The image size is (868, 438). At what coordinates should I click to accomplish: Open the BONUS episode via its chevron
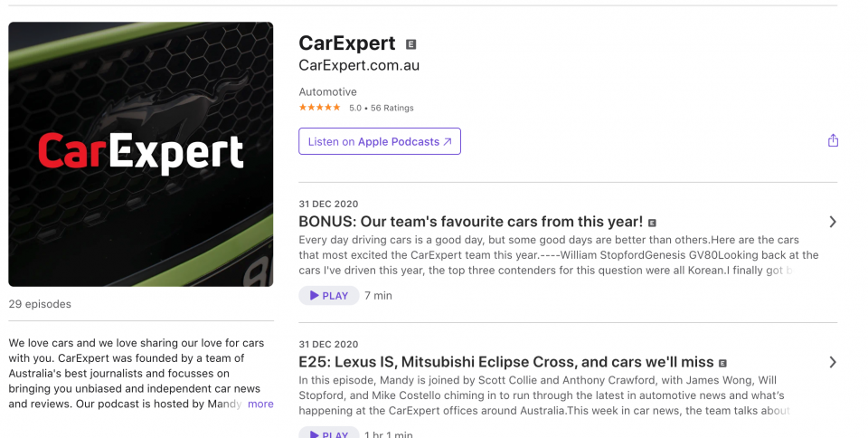(833, 222)
